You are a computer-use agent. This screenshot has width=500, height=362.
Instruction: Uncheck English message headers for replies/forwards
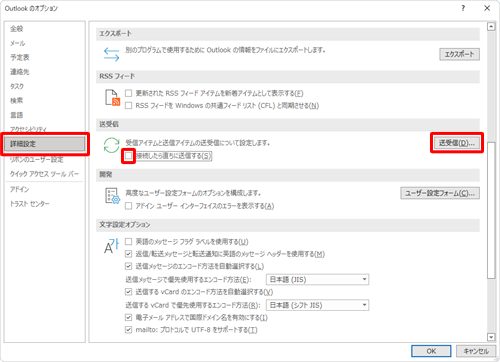(x=128, y=254)
